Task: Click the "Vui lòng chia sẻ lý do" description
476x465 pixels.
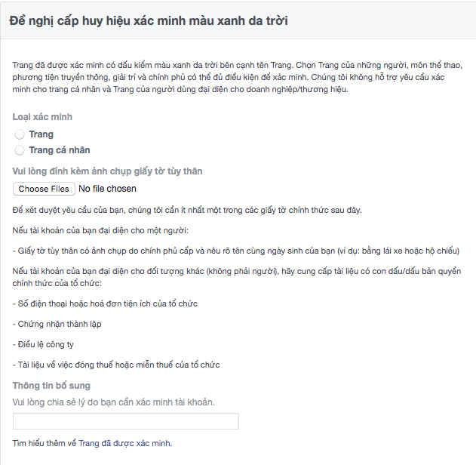Action: pos(114,402)
